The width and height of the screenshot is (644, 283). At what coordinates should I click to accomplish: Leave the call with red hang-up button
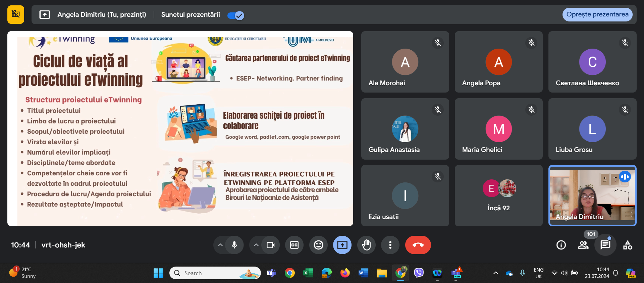[418, 245]
